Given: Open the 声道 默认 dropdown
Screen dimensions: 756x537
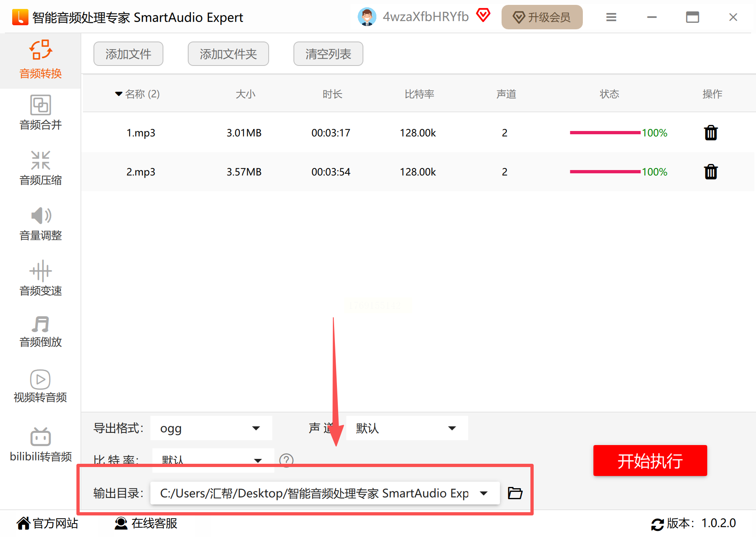Looking at the screenshot, I should [x=407, y=428].
